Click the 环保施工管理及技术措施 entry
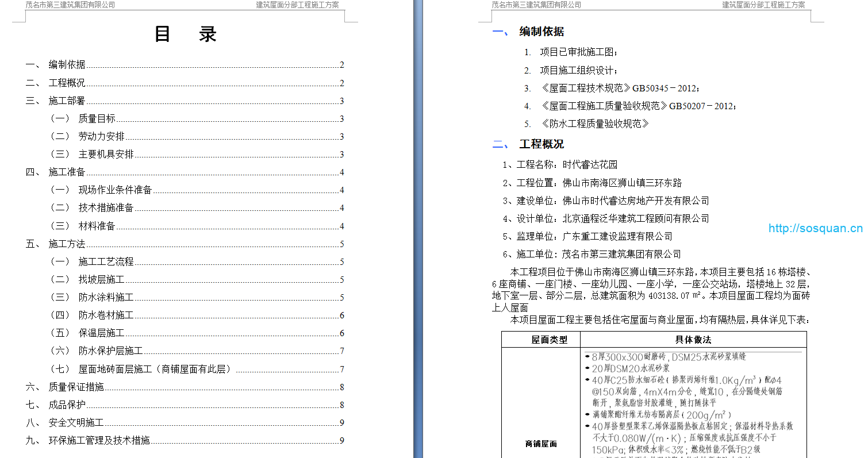Viewport: 868px width, 458px height. [99, 441]
